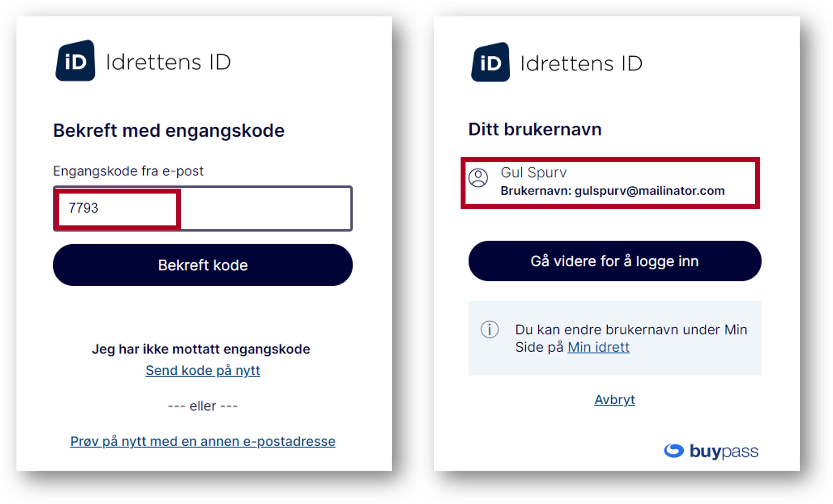Click the info circle icon in the notice box

click(489, 329)
